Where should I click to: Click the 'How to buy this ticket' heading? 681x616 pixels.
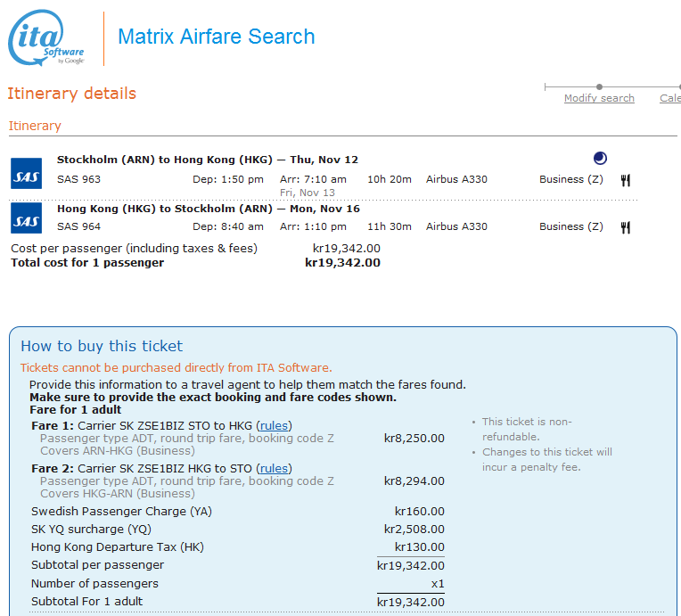click(102, 346)
